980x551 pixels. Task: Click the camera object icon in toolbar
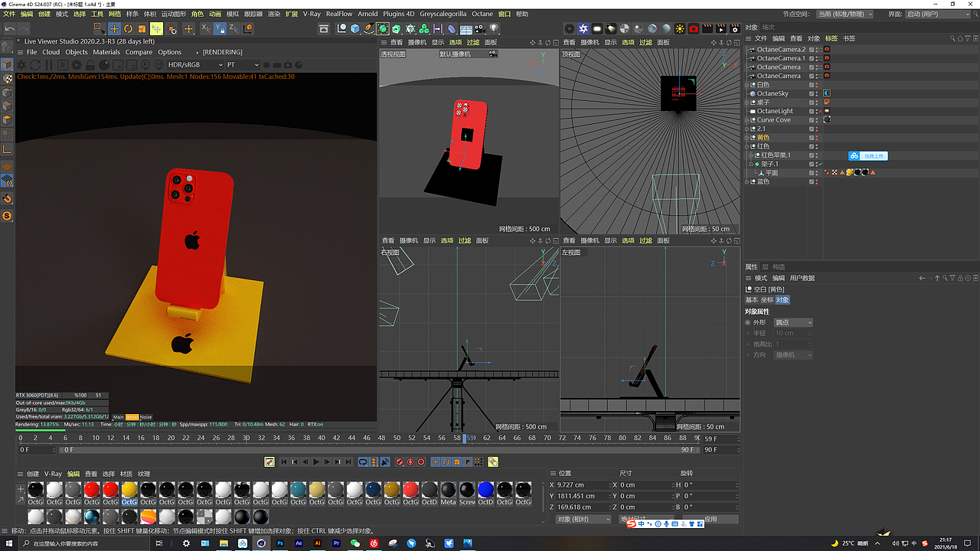point(480,29)
